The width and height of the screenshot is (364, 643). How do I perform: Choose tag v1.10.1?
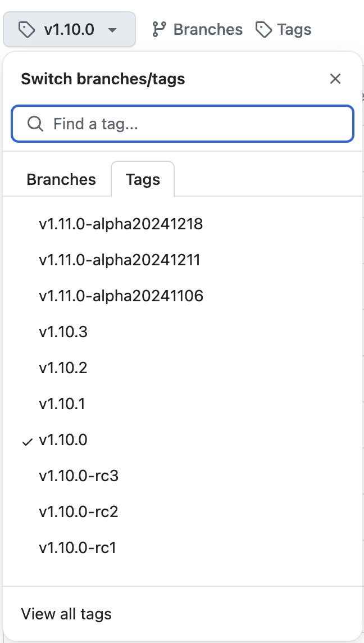pos(62,404)
